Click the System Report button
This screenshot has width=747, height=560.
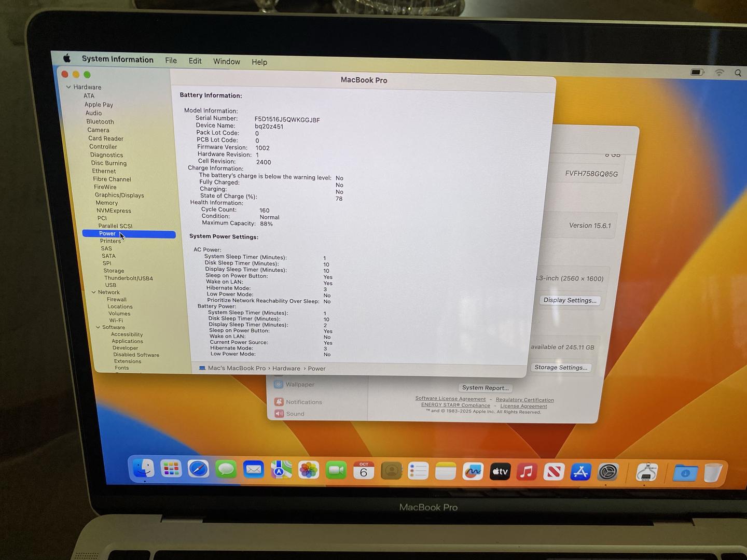pyautogui.click(x=485, y=388)
